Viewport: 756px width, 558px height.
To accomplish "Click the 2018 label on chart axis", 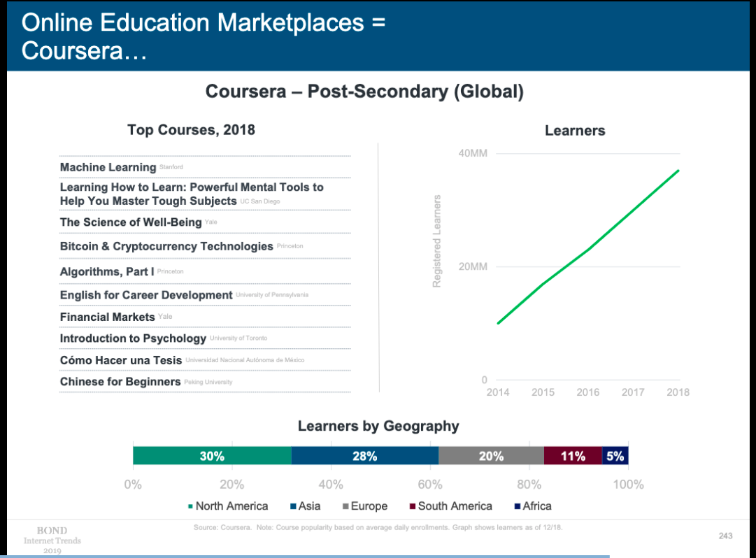I will pos(678,392).
